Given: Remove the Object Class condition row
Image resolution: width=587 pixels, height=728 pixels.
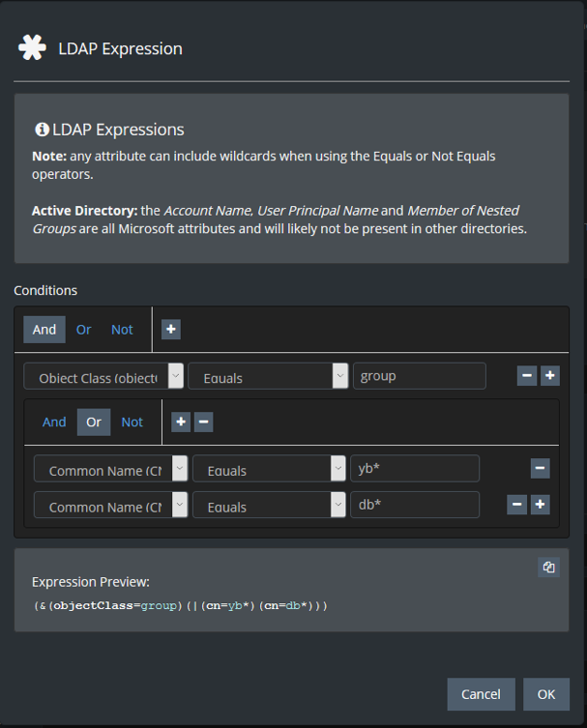Looking at the screenshot, I should pyautogui.click(x=527, y=376).
